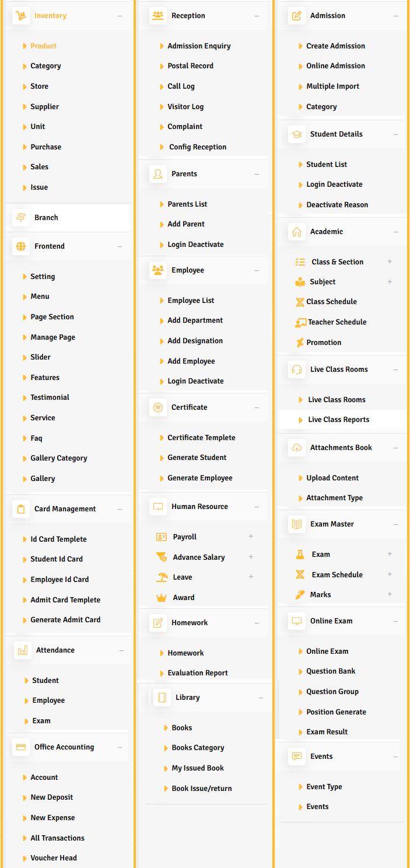Collapse the Office Accounting section

120,747
